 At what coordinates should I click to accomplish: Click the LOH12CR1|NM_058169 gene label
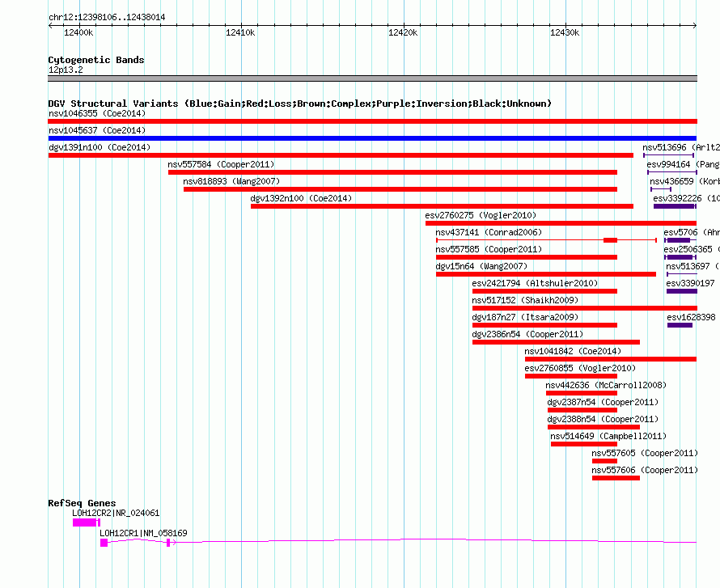(x=143, y=533)
